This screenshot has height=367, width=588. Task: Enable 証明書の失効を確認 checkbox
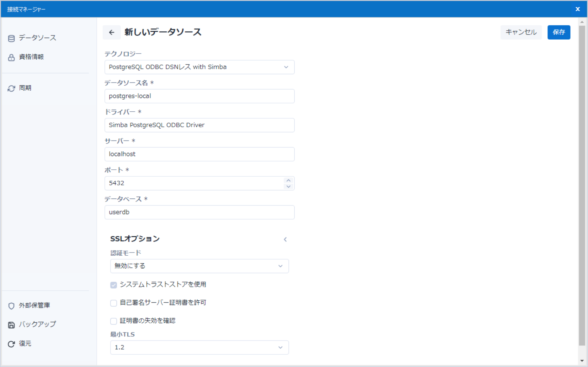coord(113,321)
